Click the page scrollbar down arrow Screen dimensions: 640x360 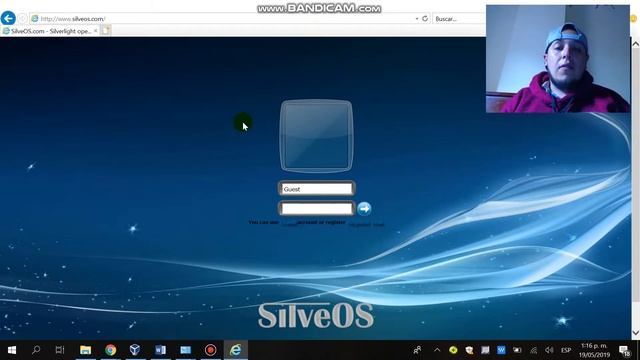(636, 333)
